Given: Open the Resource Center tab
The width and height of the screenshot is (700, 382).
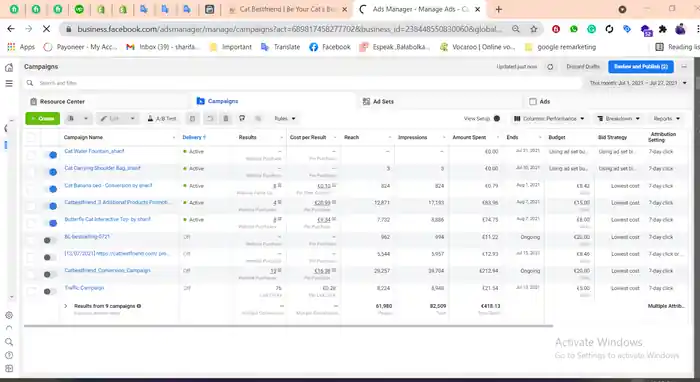Looking at the screenshot, I should [x=57, y=101].
